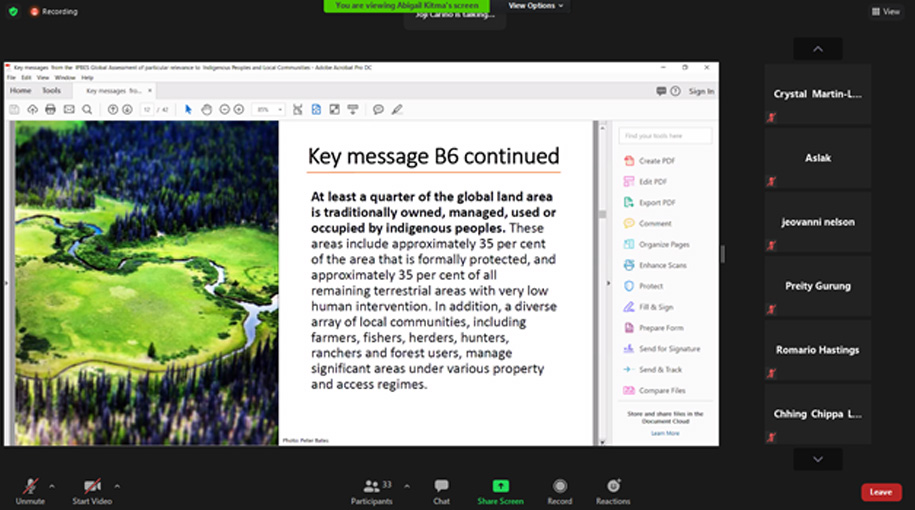The image size is (915, 510).
Task: Click the fit page icon in the toolbar
Action: [316, 110]
